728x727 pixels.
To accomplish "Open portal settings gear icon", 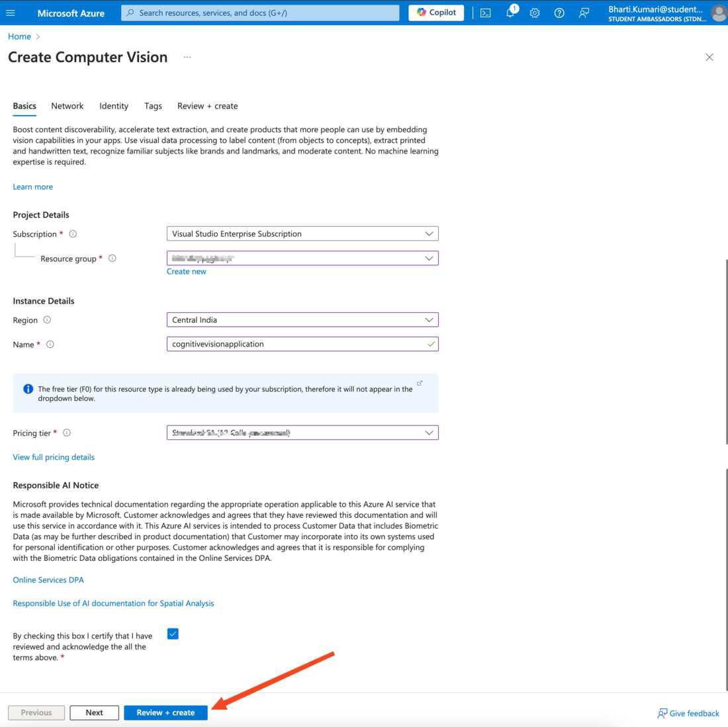I will point(534,13).
